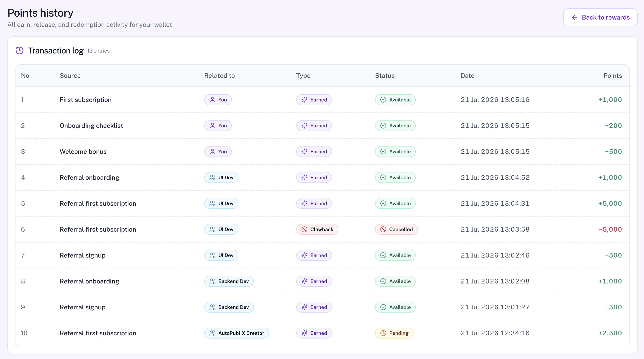The width and height of the screenshot is (644, 359).
Task: Click the sparkle Earned icon in the row dated 13:04:31
Action: click(x=304, y=204)
